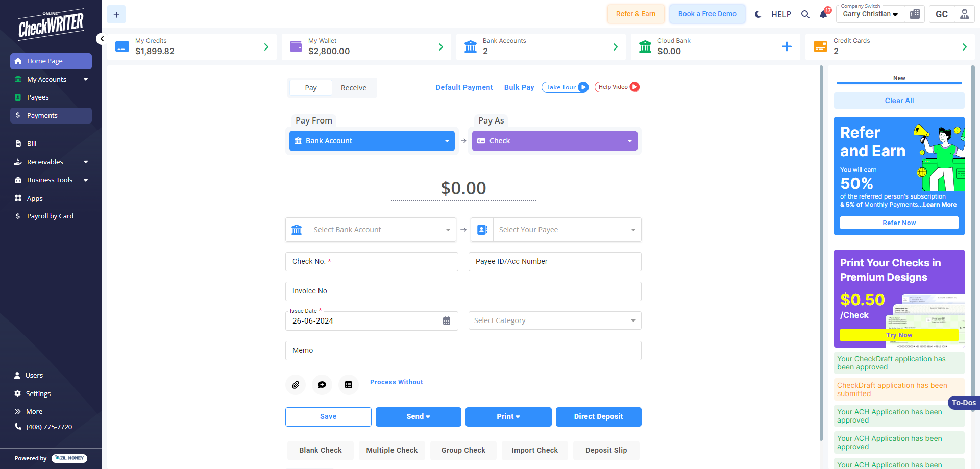This screenshot has width=980, height=469.
Task: Click the list details icon
Action: click(x=349, y=385)
